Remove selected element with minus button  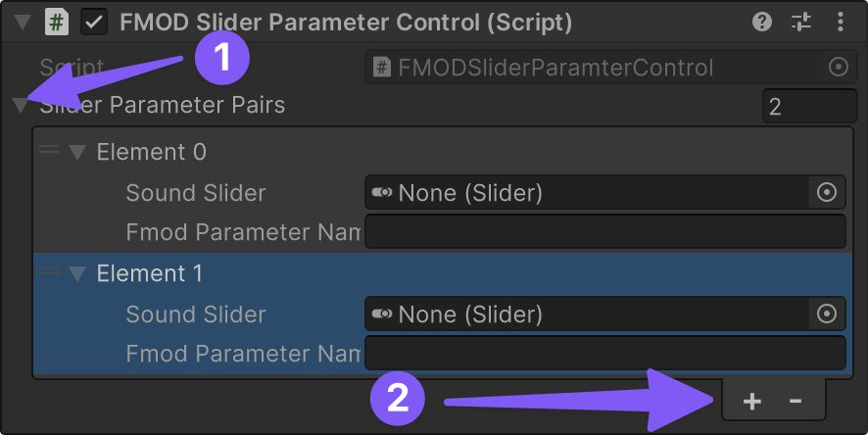pos(796,401)
